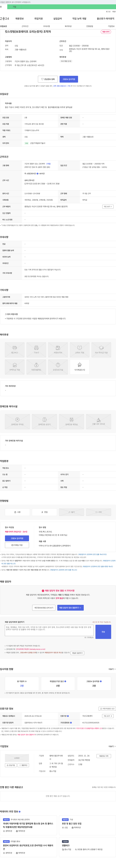Click info icon beside 구인인증번호
Image resolution: width=116 pixels, height=868 pixels.
(x=71, y=722)
